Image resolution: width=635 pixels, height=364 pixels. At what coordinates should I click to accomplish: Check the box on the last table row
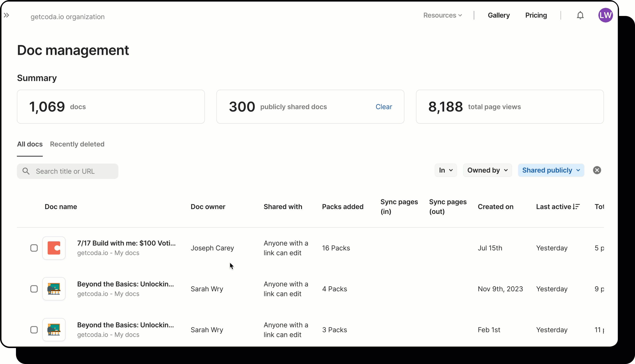34,330
